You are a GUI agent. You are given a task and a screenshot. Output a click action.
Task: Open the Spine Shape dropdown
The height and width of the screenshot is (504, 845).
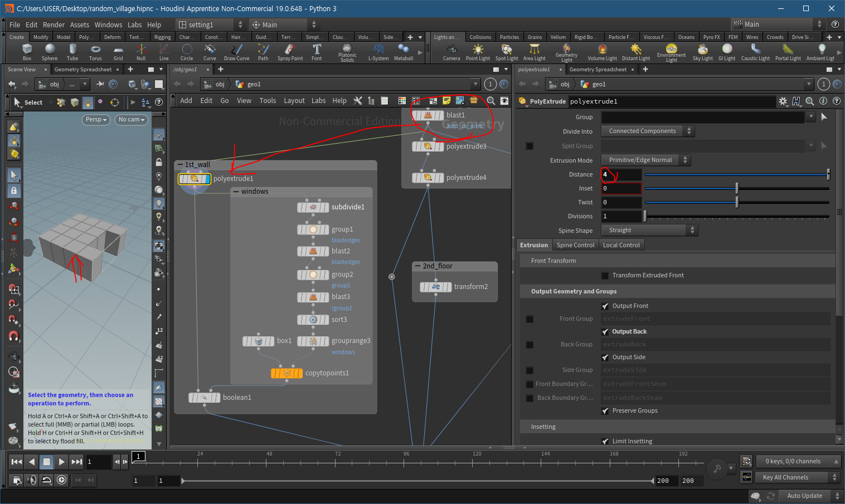(649, 230)
